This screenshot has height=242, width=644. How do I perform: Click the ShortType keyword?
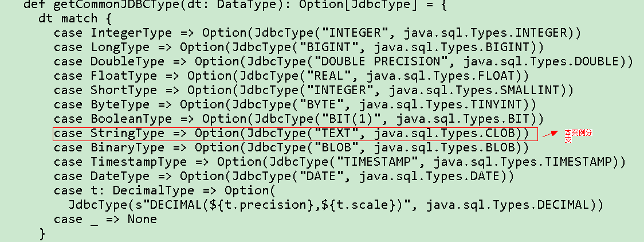point(123,90)
